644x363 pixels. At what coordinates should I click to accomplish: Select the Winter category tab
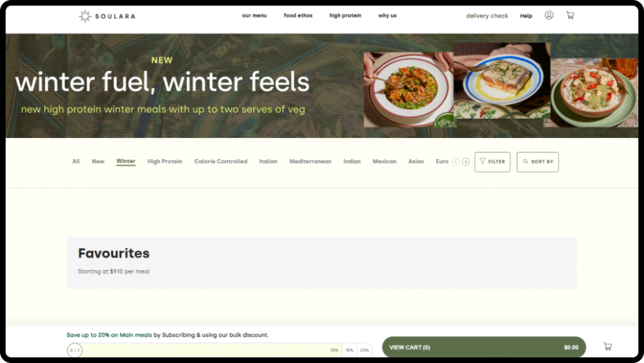coord(125,161)
